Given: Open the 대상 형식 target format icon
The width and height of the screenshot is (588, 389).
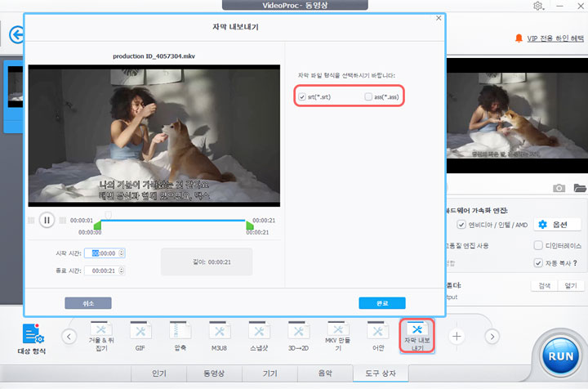Looking at the screenshot, I should pyautogui.click(x=33, y=338).
